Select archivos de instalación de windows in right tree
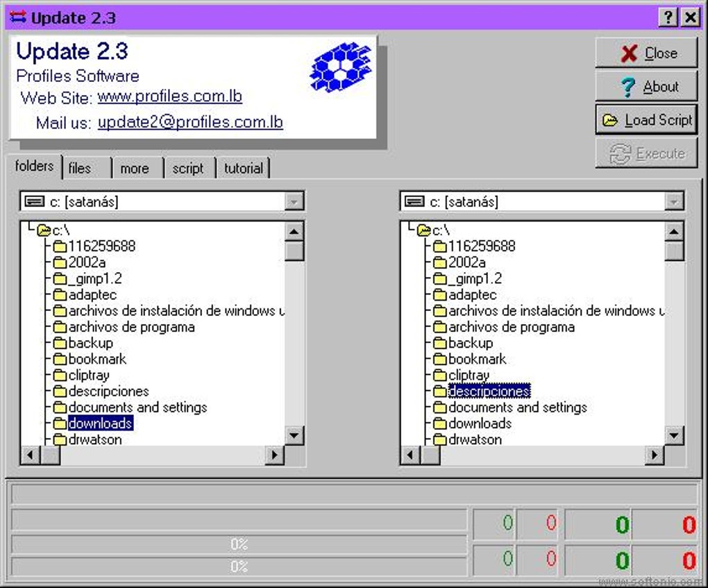 pos(556,311)
